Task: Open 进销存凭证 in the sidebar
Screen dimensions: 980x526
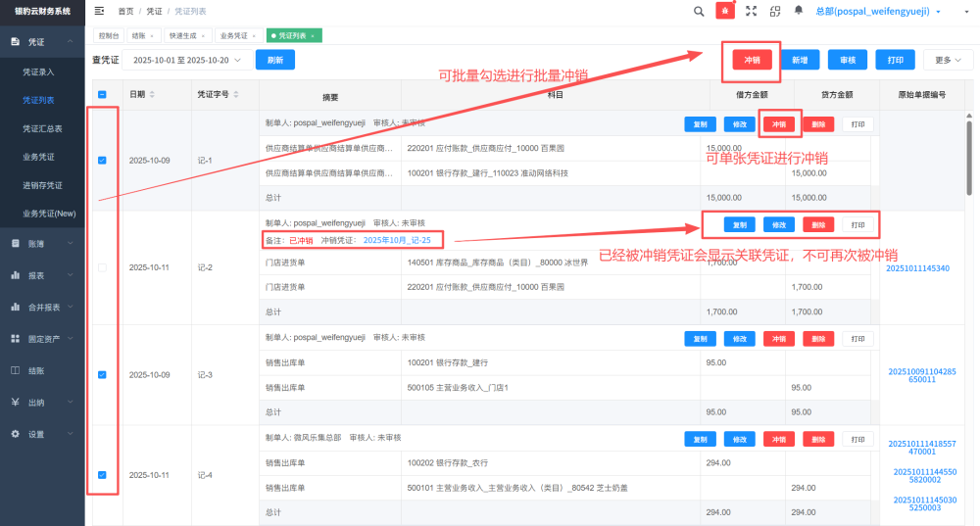Action: [x=42, y=185]
